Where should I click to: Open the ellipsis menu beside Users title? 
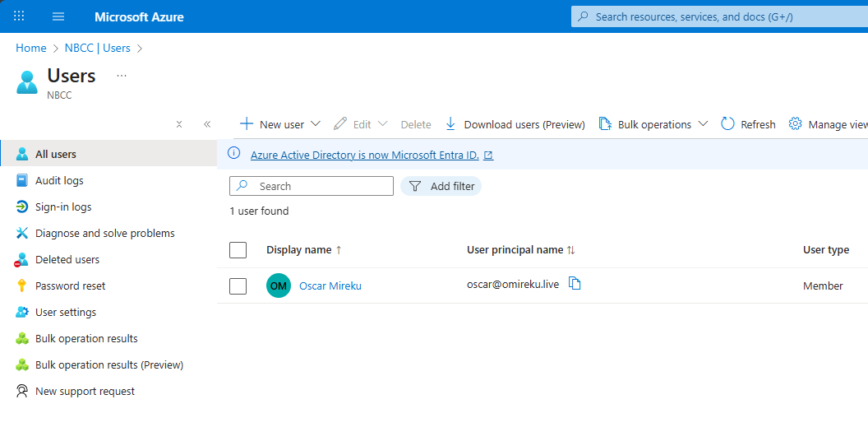[x=122, y=76]
